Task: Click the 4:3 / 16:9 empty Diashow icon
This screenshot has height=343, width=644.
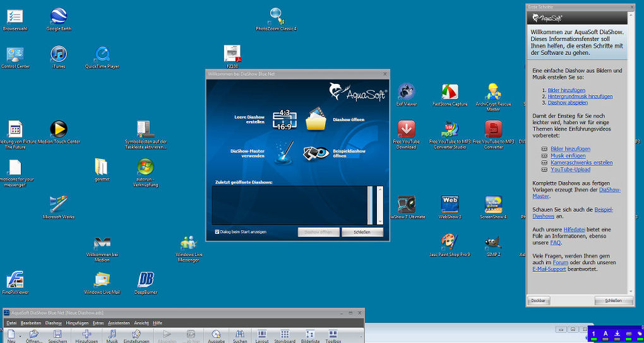Action: (284, 119)
